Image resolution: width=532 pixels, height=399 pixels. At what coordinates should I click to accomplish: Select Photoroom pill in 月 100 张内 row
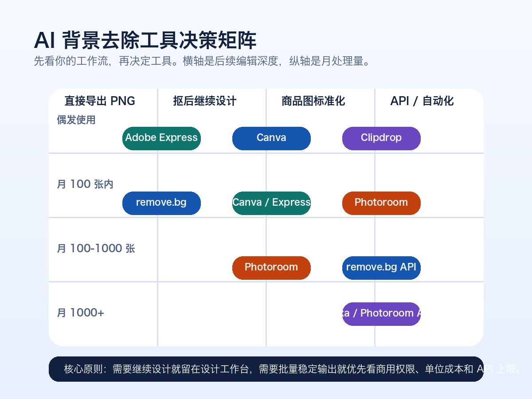click(x=381, y=203)
